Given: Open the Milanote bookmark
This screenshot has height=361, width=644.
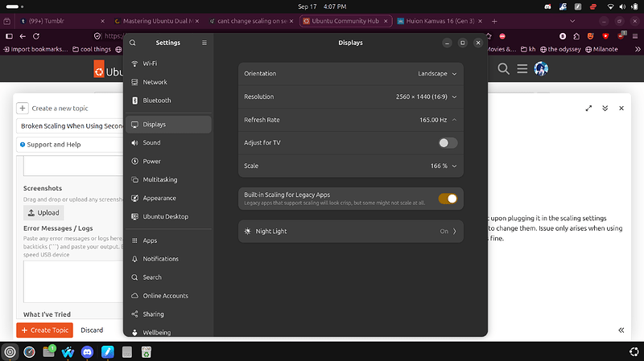Looking at the screenshot, I should 601,49.
